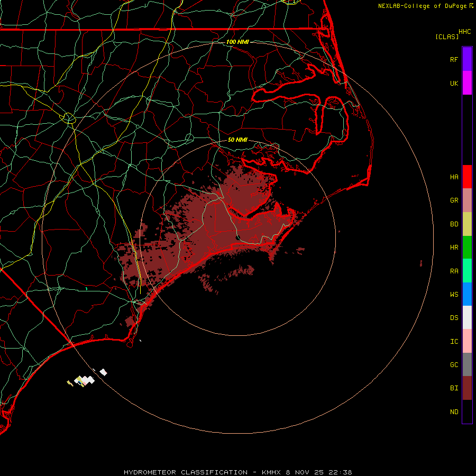
Task: Click the GC gray legend swatch
Action: tap(467, 364)
